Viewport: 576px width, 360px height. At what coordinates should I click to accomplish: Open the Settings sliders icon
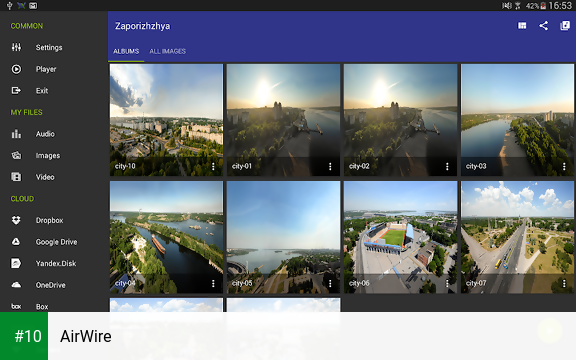16,47
